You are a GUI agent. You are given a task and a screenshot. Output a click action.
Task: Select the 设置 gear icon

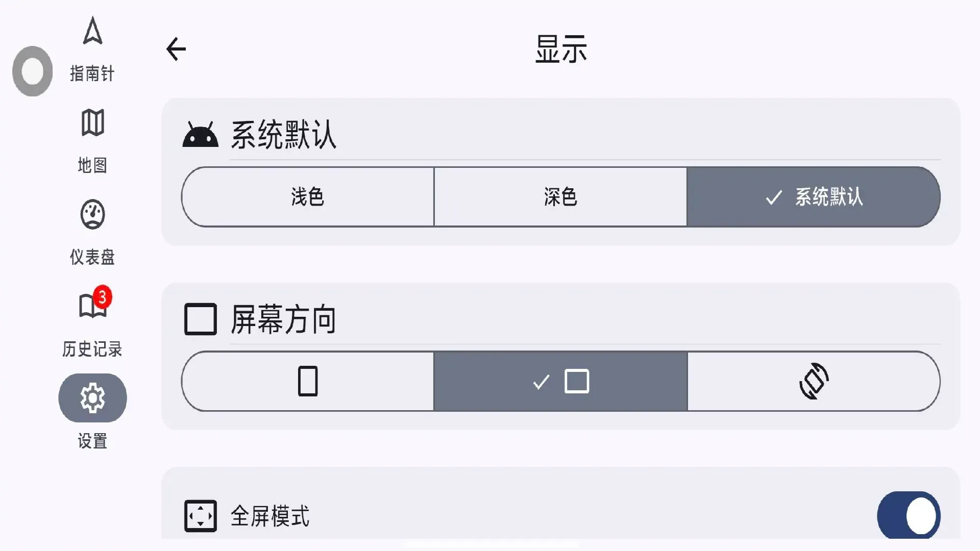tap(92, 398)
